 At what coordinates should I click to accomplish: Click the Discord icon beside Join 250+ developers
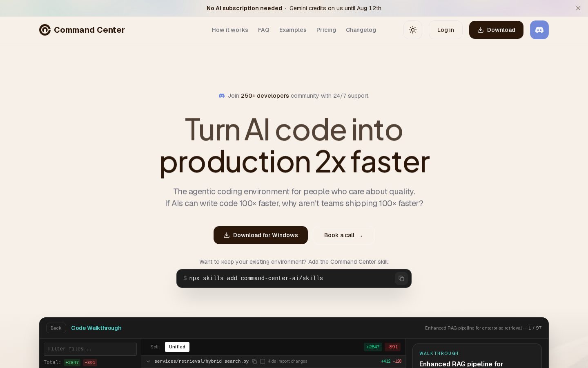(x=222, y=96)
